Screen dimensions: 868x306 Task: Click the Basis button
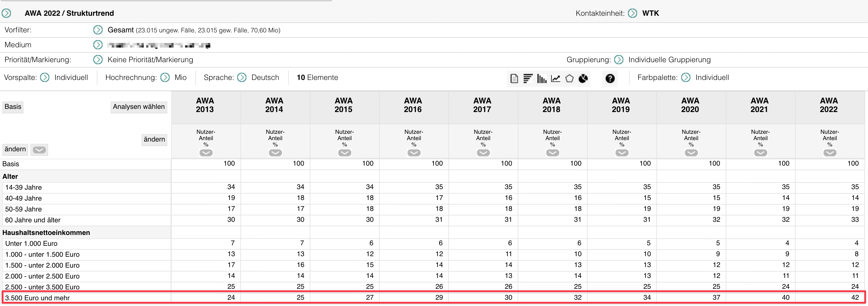pyautogui.click(x=13, y=107)
